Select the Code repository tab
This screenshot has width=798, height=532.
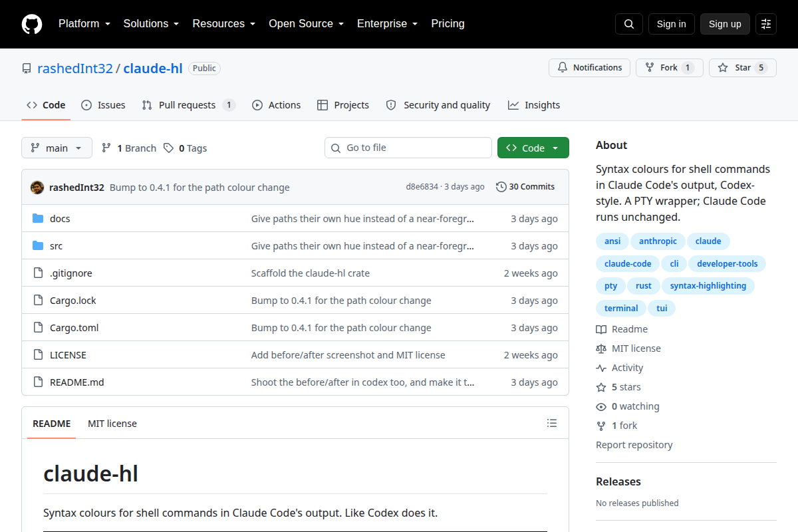(x=46, y=105)
